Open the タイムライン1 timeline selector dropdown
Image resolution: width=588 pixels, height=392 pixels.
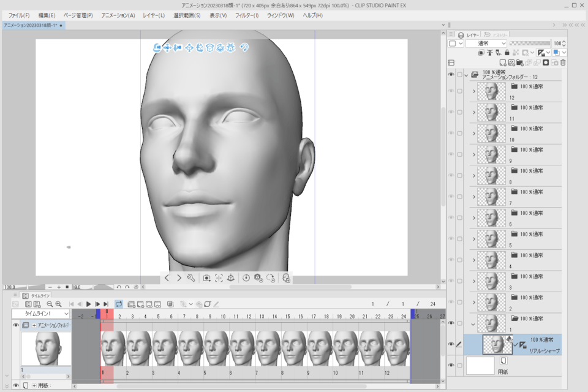tap(41, 314)
